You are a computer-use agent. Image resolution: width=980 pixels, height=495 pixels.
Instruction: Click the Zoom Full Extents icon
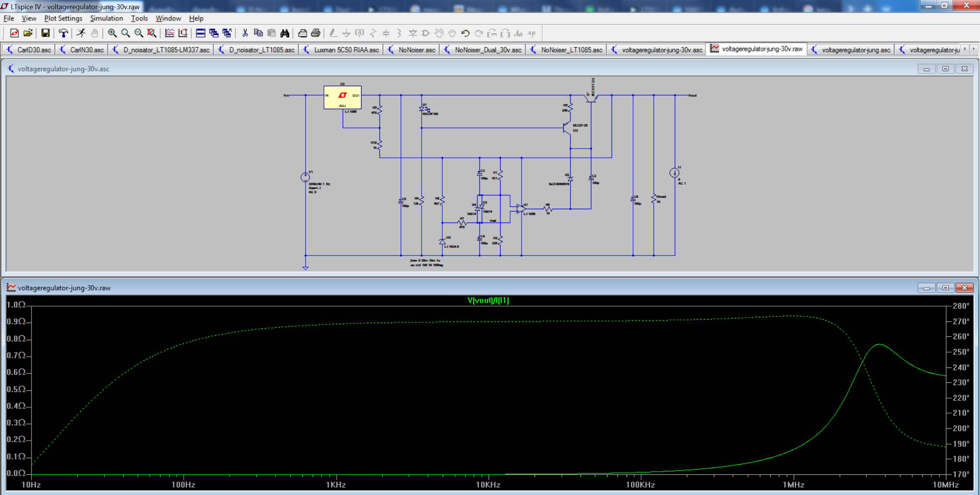tap(152, 33)
